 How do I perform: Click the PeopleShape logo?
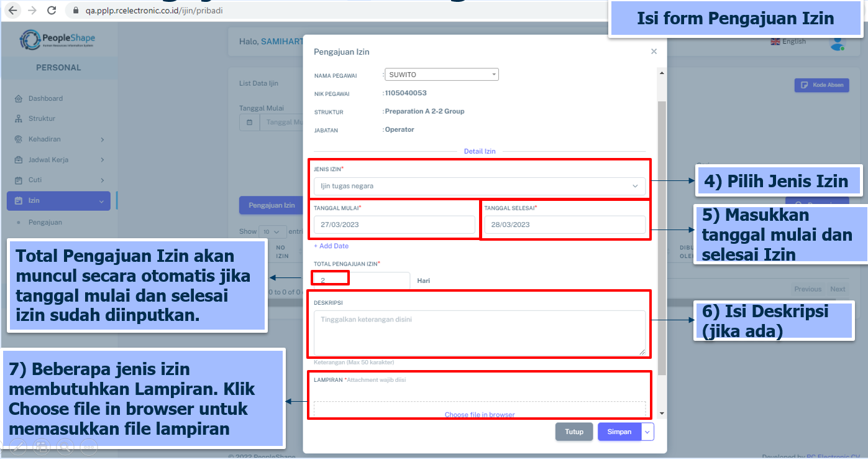[x=58, y=40]
